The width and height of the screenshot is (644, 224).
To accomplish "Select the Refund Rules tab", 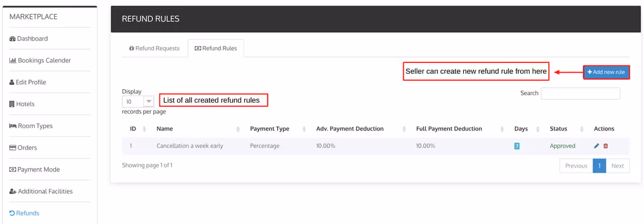I will [x=216, y=48].
